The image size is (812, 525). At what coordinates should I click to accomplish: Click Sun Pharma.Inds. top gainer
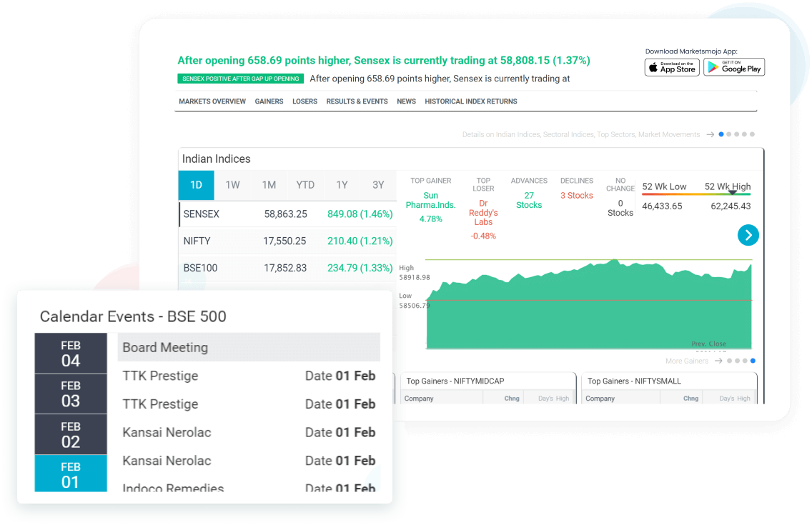pyautogui.click(x=430, y=200)
